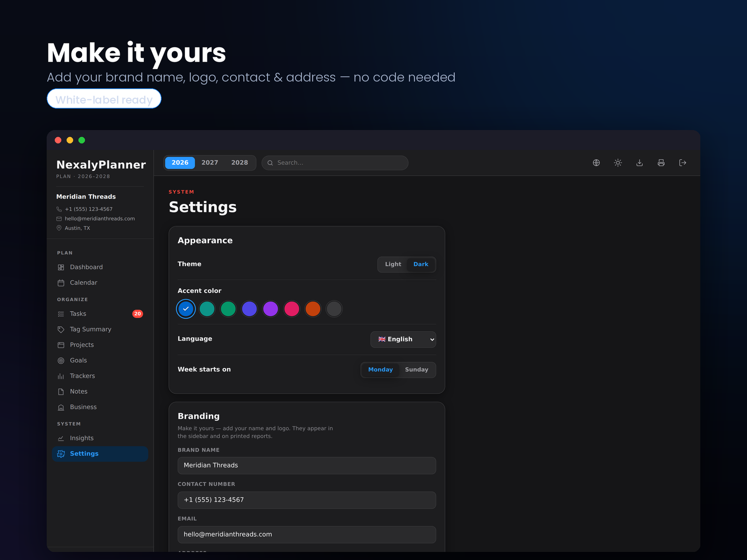Switch to the 2027 year tab
Viewport: 747px width, 560px height.
point(210,163)
